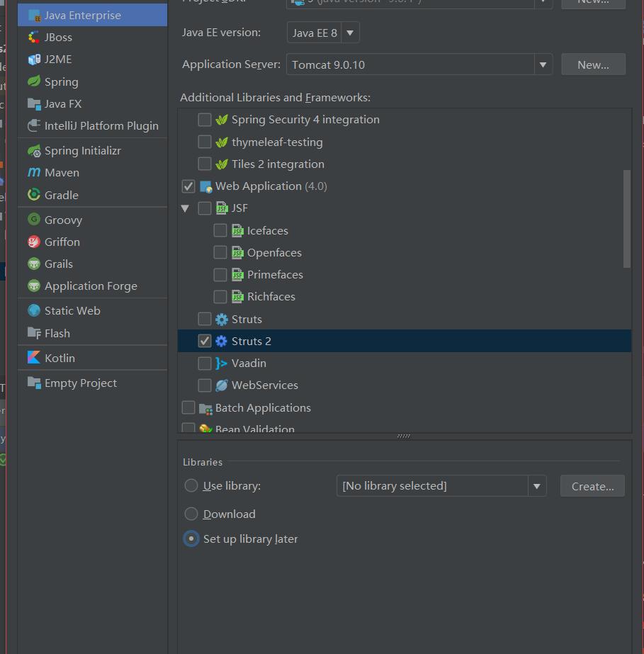Click the Tiles 2 integration leaf icon
644x654 pixels.
pos(222,164)
